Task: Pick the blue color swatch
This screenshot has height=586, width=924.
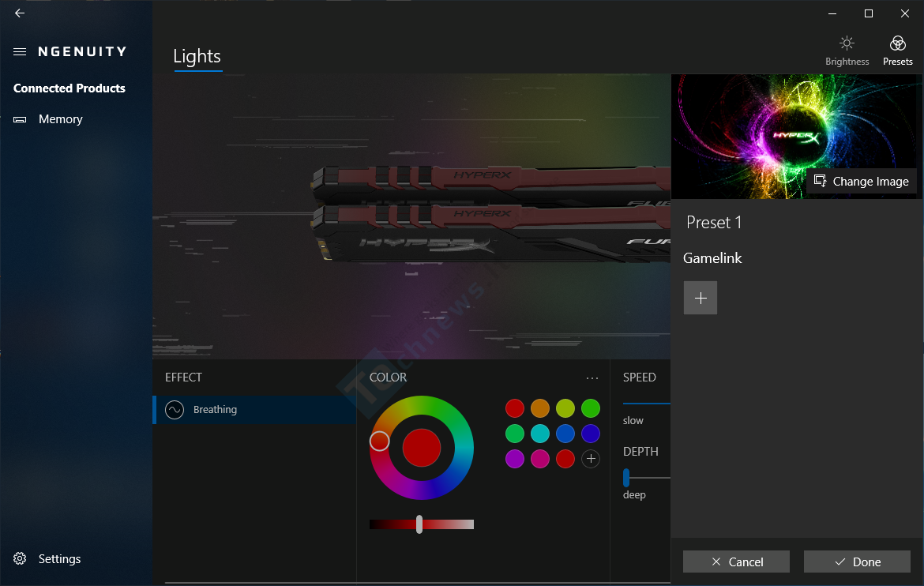Action: (x=565, y=434)
